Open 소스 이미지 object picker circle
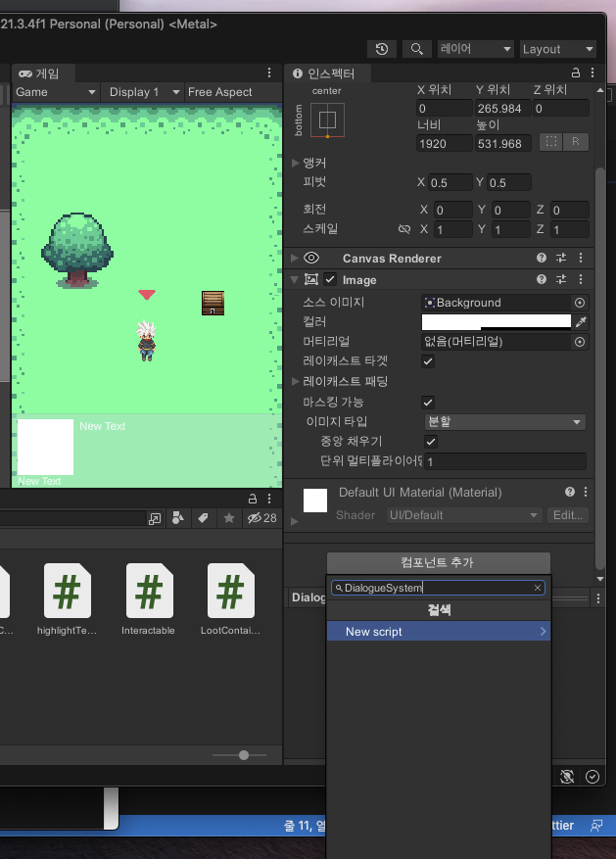The width and height of the screenshot is (616, 859). click(x=580, y=303)
